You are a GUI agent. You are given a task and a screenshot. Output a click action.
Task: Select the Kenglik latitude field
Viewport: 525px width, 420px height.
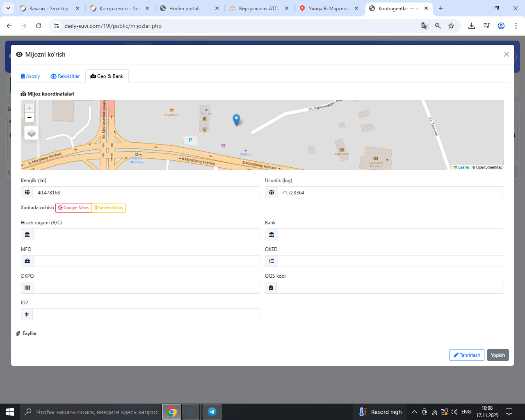(146, 192)
